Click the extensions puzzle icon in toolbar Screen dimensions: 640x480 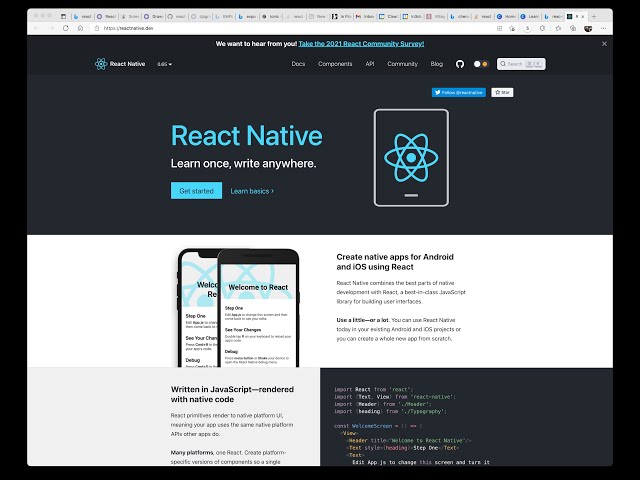(x=542, y=28)
